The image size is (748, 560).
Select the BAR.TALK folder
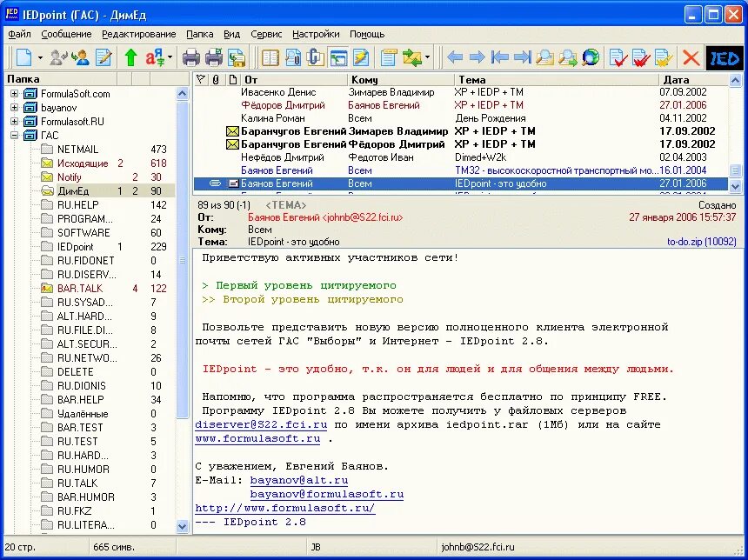coord(80,288)
